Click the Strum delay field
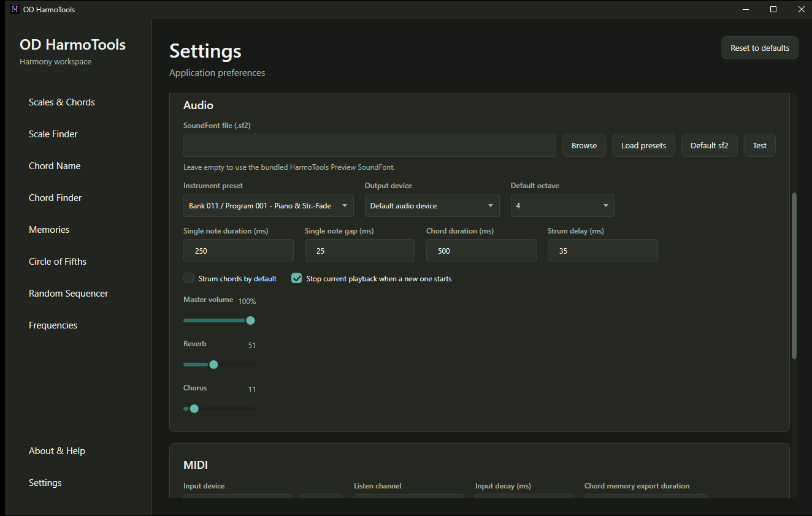The image size is (812, 516). (603, 251)
